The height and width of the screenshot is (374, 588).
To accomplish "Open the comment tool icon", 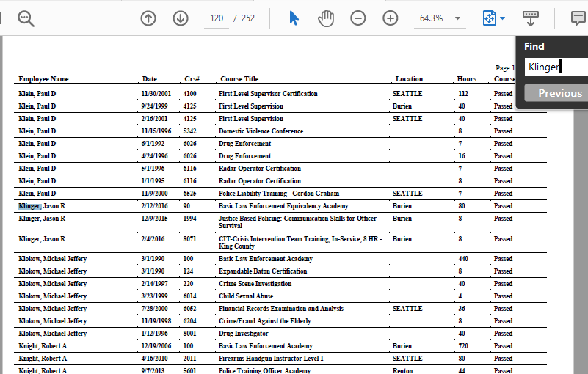I will tap(578, 18).
